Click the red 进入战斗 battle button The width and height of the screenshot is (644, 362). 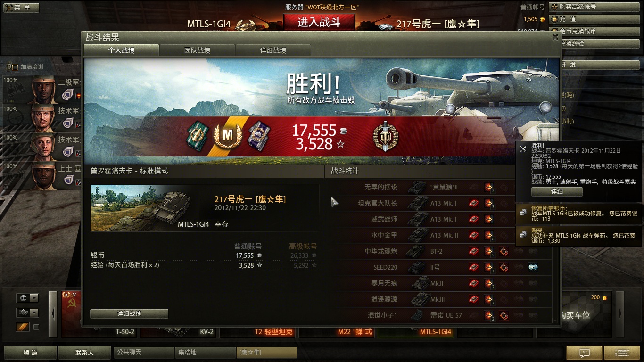(319, 22)
